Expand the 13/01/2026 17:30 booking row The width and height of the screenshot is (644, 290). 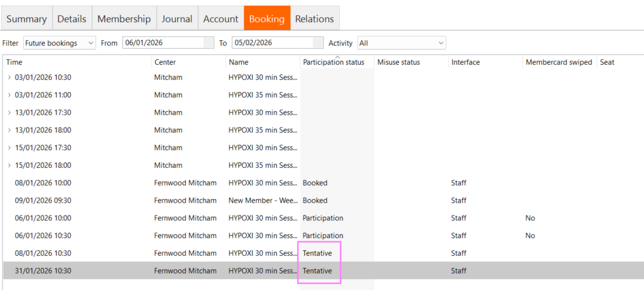pyautogui.click(x=9, y=113)
